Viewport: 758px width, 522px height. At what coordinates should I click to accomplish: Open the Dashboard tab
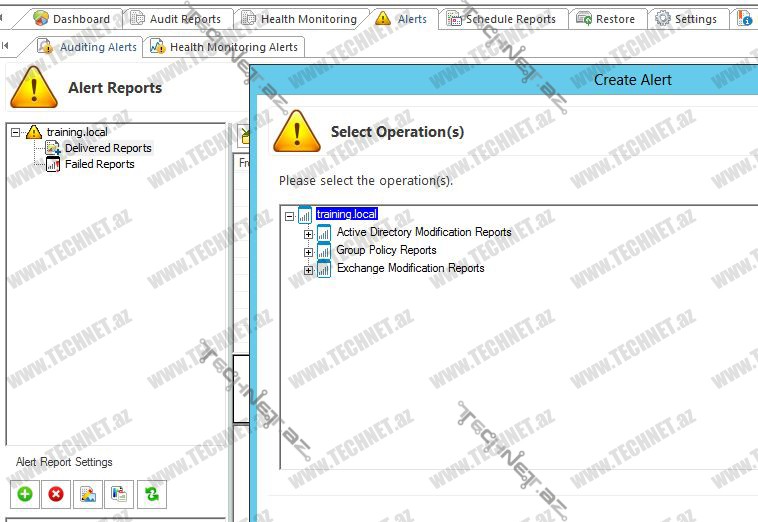pos(72,19)
